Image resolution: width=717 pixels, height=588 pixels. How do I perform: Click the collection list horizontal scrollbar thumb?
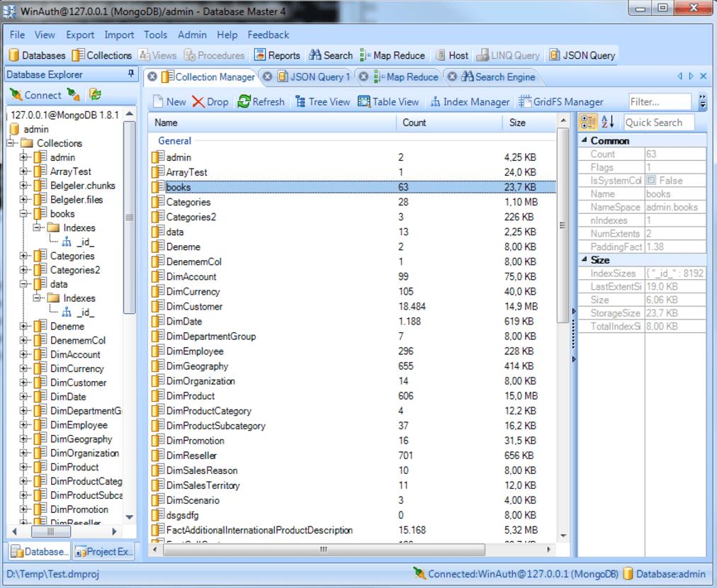click(x=324, y=549)
